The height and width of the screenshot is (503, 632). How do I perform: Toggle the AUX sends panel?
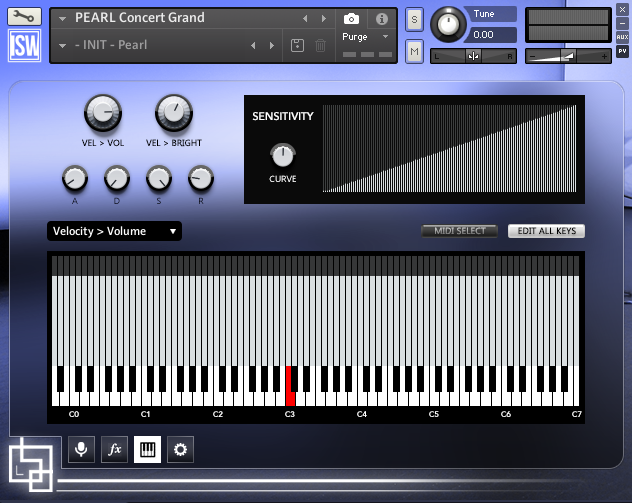(622, 37)
